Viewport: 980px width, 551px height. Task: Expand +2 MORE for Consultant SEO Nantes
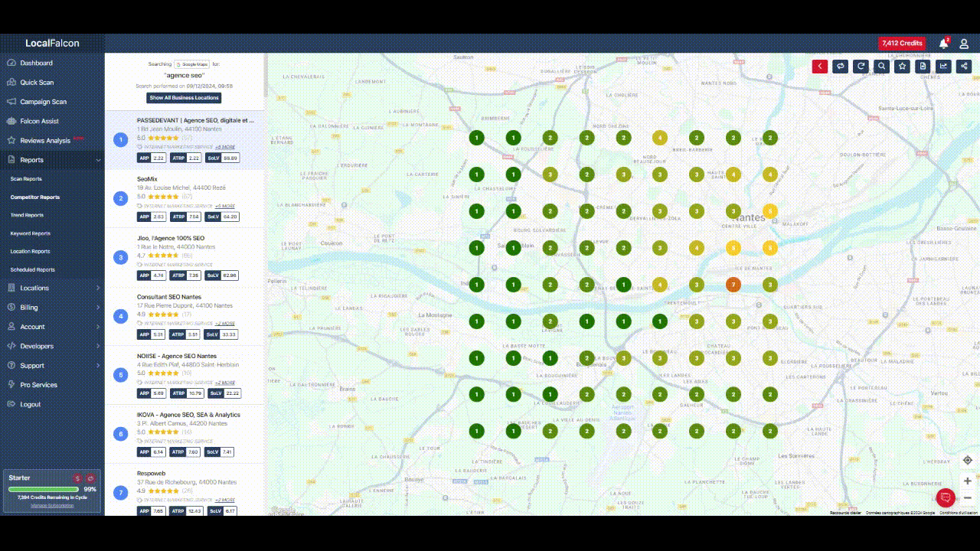tap(225, 324)
